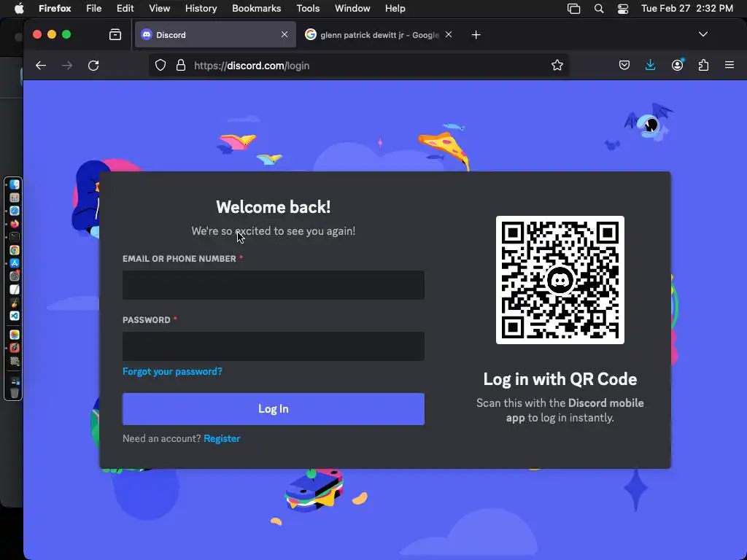Open Spotlight search in menu bar
This screenshot has width=747, height=560.
click(x=599, y=9)
